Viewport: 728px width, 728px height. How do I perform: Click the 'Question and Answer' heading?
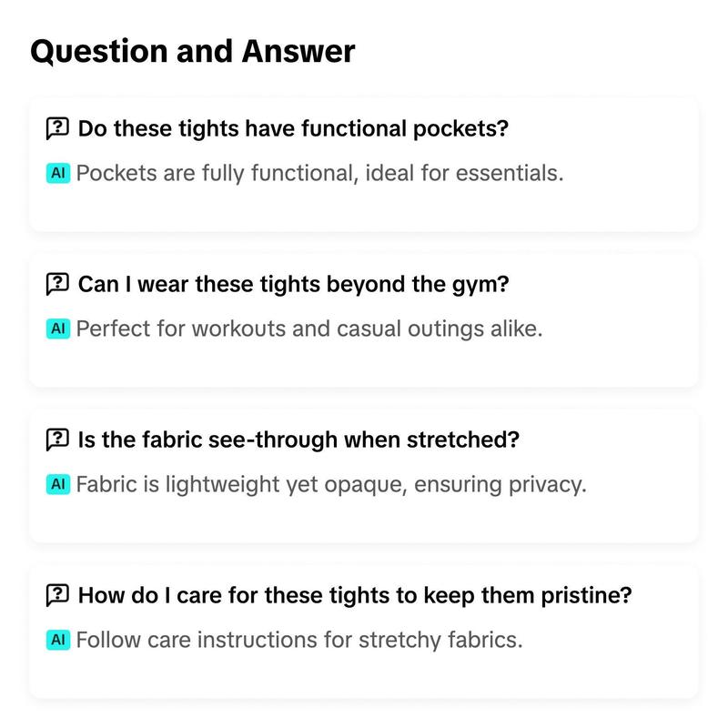point(193,52)
